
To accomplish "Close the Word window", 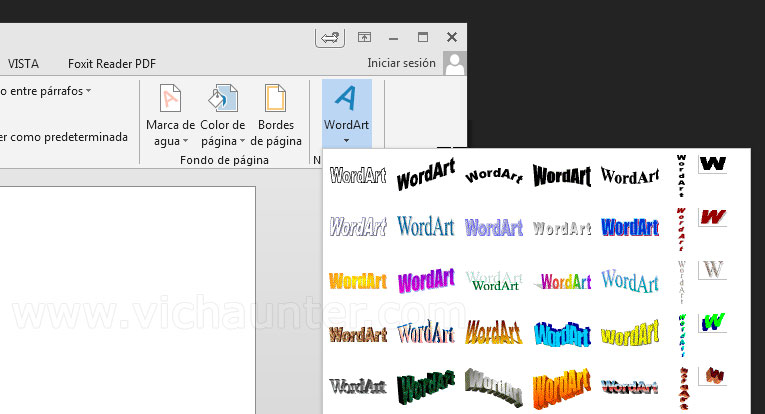I will [x=452, y=37].
